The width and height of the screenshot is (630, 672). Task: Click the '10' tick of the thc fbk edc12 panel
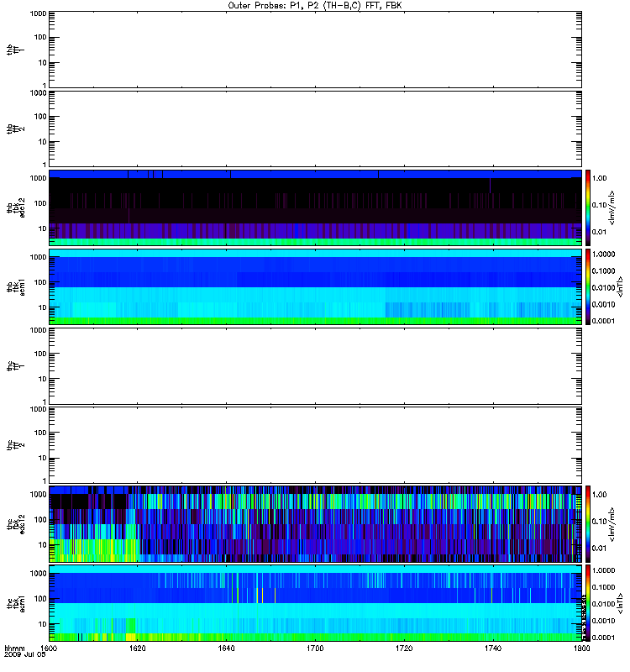coord(42,544)
